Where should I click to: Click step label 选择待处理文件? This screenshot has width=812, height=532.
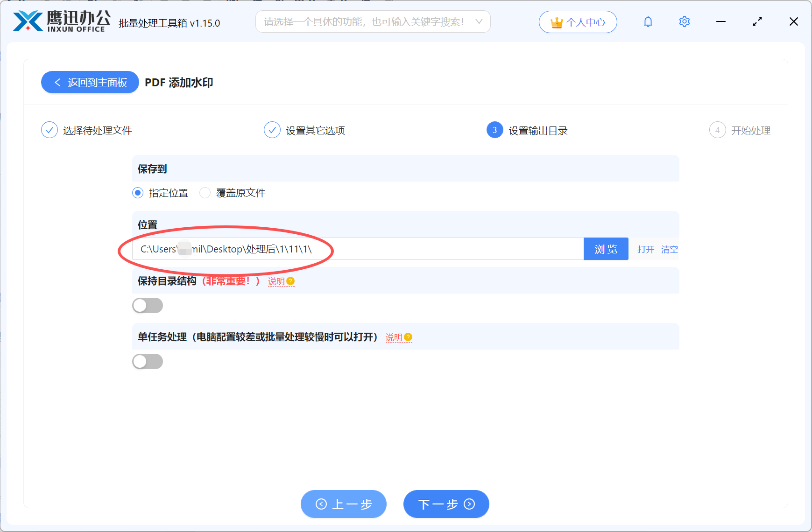(x=98, y=131)
